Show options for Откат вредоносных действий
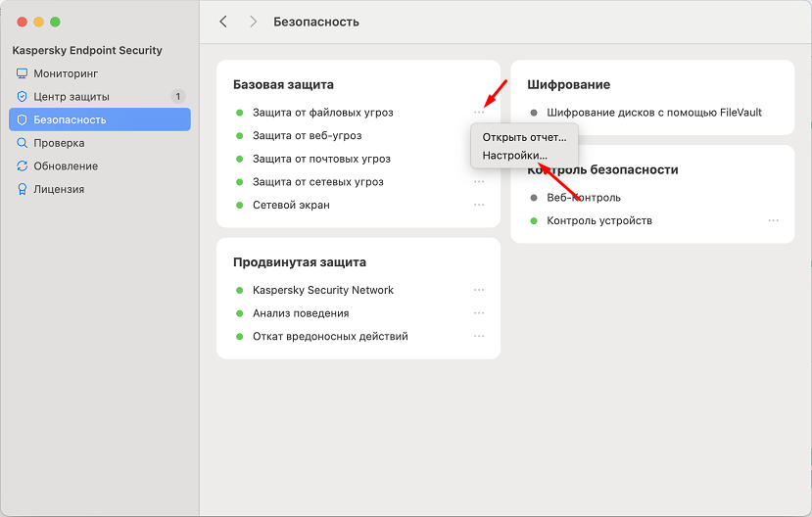 pos(479,336)
